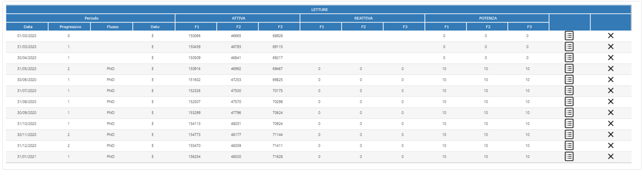This screenshot has height=172, width=644.
Task: Open details list icon for 31/12/2020 row
Action: tap(569, 145)
